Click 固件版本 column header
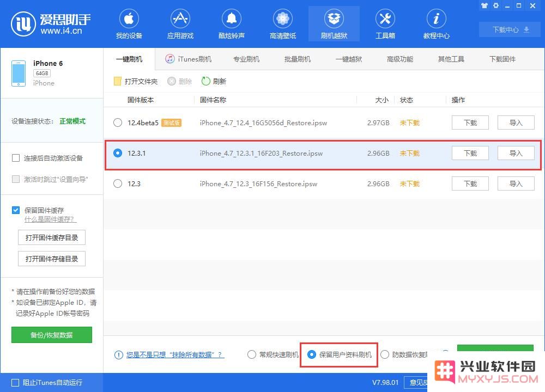 [x=141, y=100]
